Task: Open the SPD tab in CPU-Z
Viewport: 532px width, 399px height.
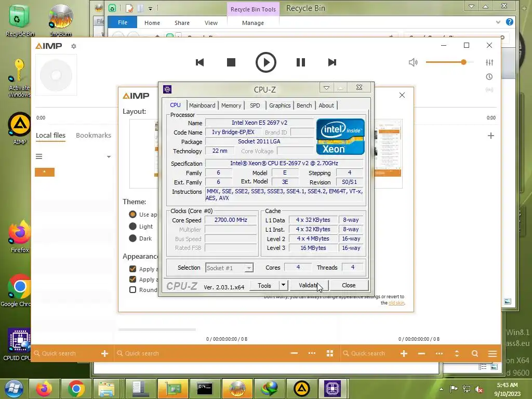Action: [255, 105]
